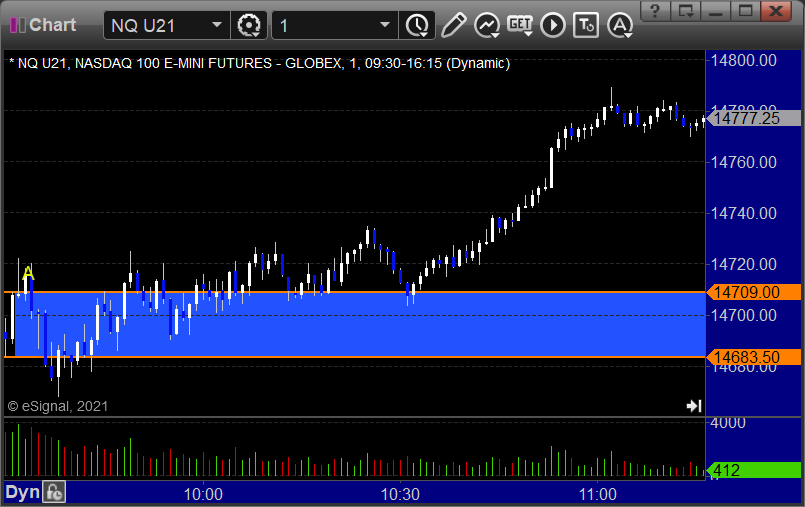Click the help question mark button
Viewport: 805px width, 507px height.
coord(655,10)
